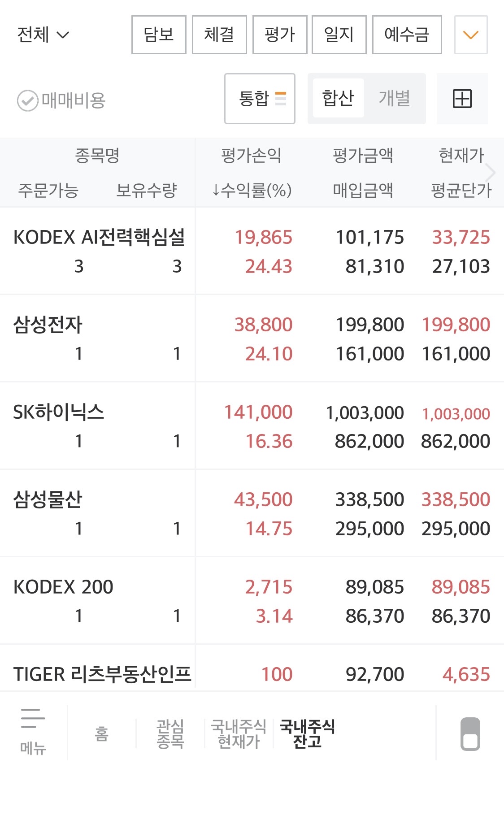
Task: Sort by the 수익률(%) column header
Action: (252, 191)
